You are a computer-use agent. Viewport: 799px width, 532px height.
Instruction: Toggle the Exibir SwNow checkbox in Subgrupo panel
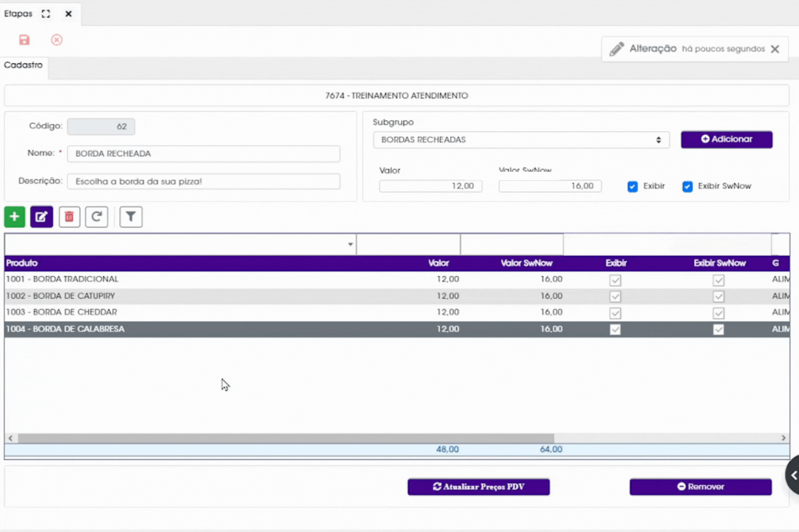[x=687, y=186]
